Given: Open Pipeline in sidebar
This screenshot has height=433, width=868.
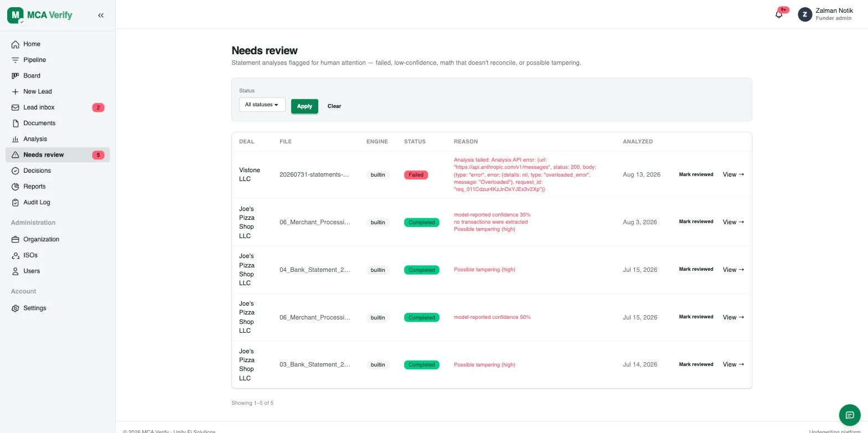Looking at the screenshot, I should click(x=58, y=60).
